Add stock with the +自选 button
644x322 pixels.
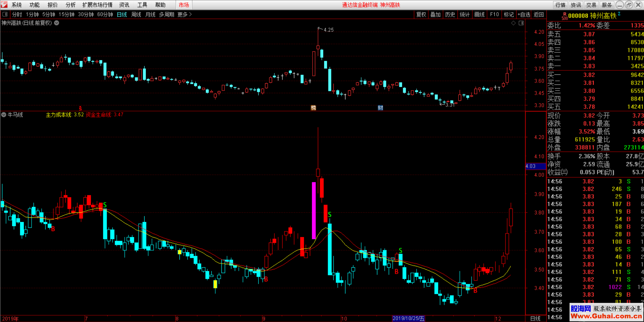[524, 14]
